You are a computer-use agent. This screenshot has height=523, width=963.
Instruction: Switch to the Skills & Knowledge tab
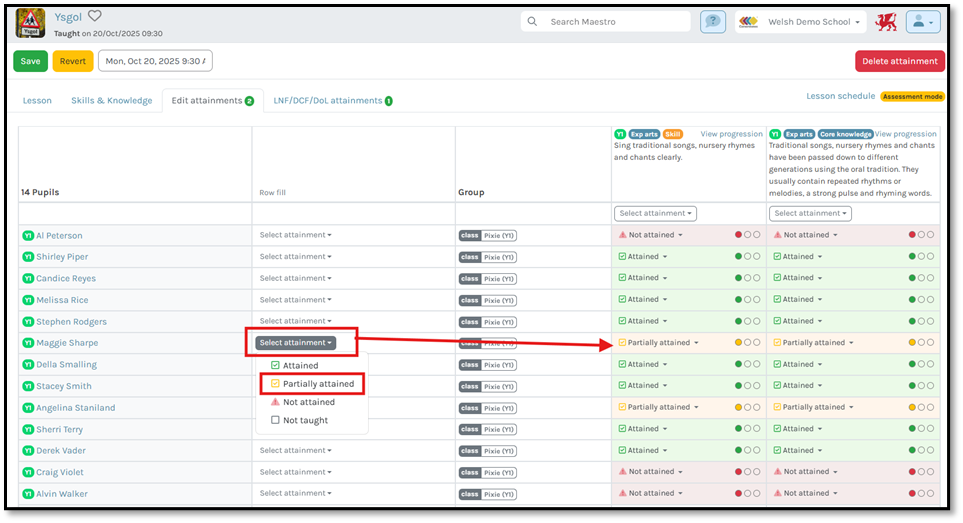point(111,101)
